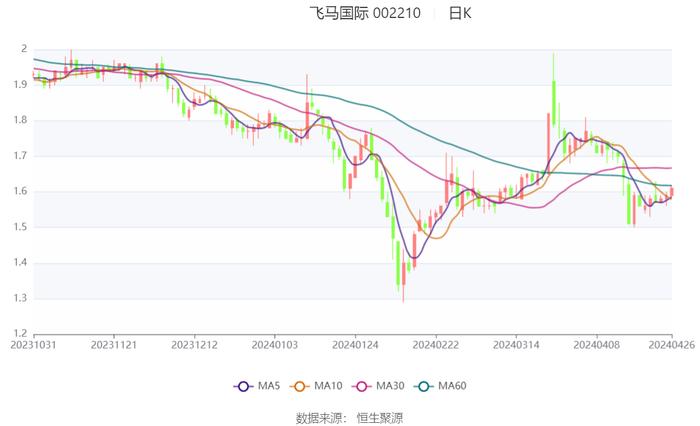The height and width of the screenshot is (426, 700).
Task: Click the 1.9 value on the y-axis
Action: 21,84
